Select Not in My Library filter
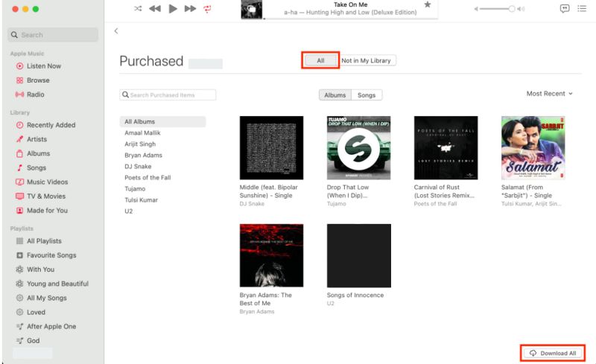This screenshot has width=596, height=364. [367, 60]
